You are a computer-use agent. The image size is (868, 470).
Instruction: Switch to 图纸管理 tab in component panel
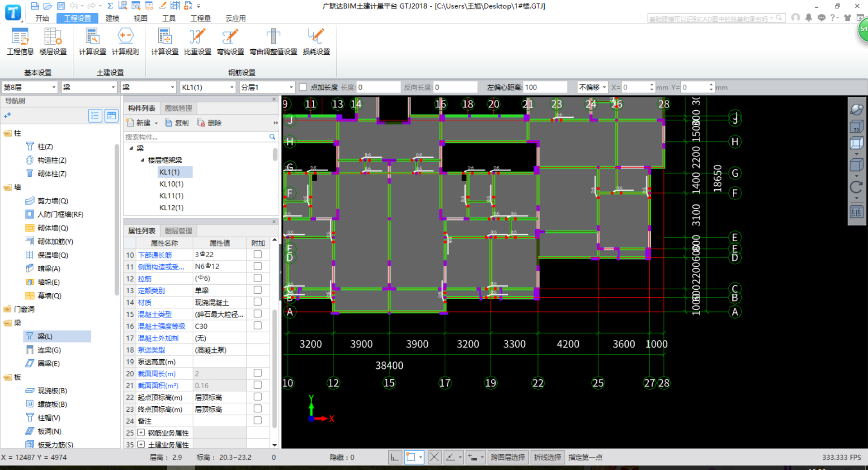[x=178, y=108]
